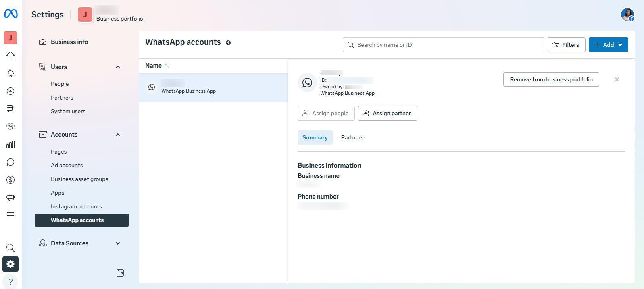Go to Home icon in left rail
This screenshot has width=644, height=289.
[10, 56]
